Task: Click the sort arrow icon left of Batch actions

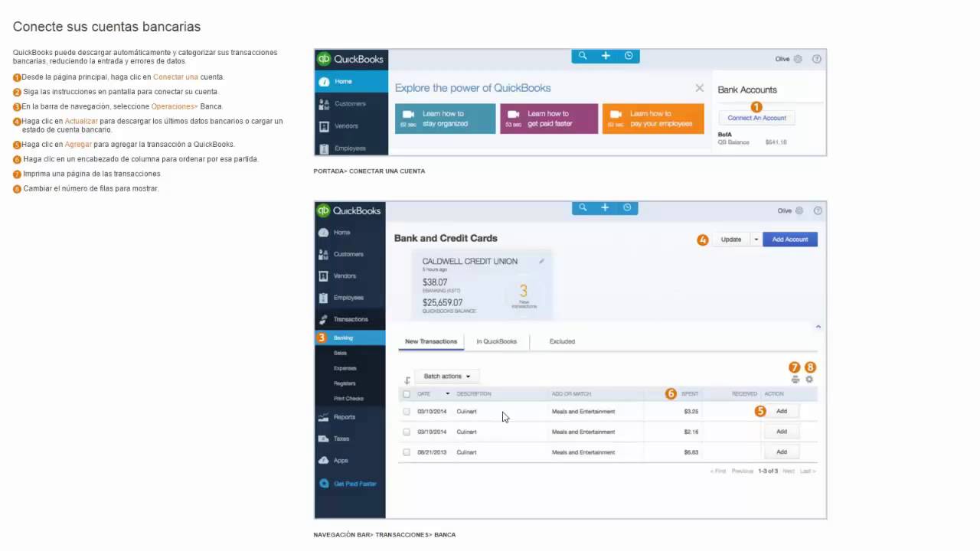Action: pos(407,380)
